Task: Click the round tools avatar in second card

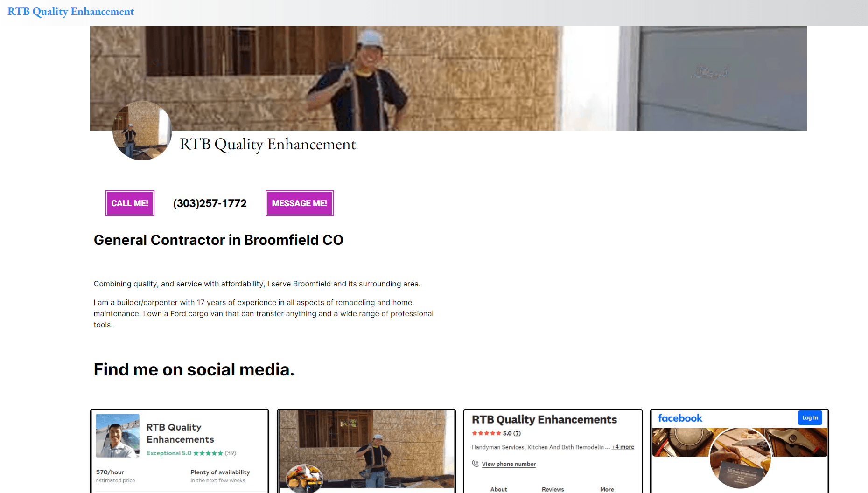Action: click(304, 479)
